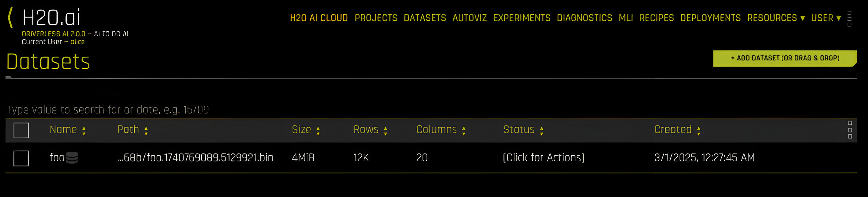Click the 12K rows value
Screen dimensions: 868x197
click(361, 158)
